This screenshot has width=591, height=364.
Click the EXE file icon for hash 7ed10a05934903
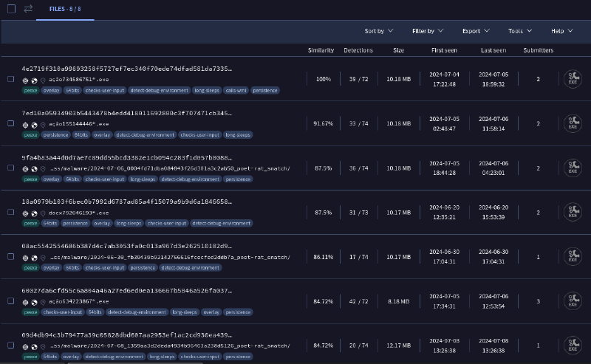tap(571, 123)
